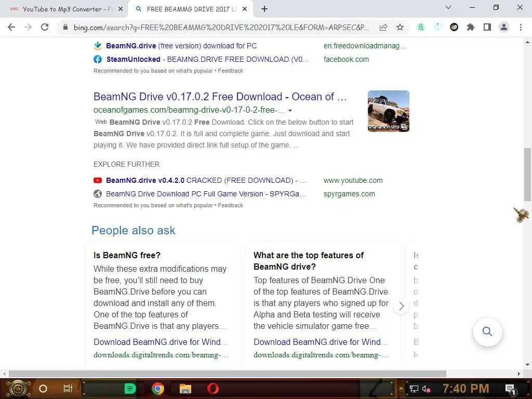Image resolution: width=532 pixels, height=399 pixels.
Task: Click the vertical scrollbar thumb
Action: (527, 175)
